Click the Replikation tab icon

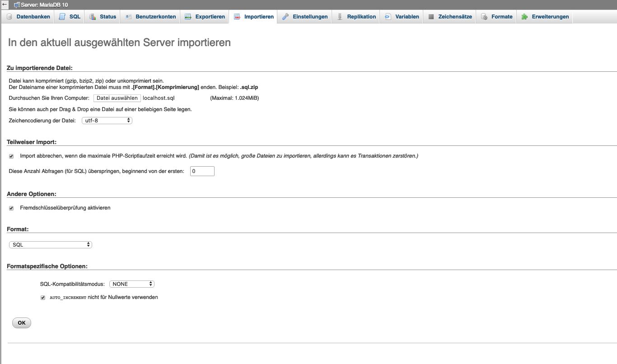[x=340, y=17]
